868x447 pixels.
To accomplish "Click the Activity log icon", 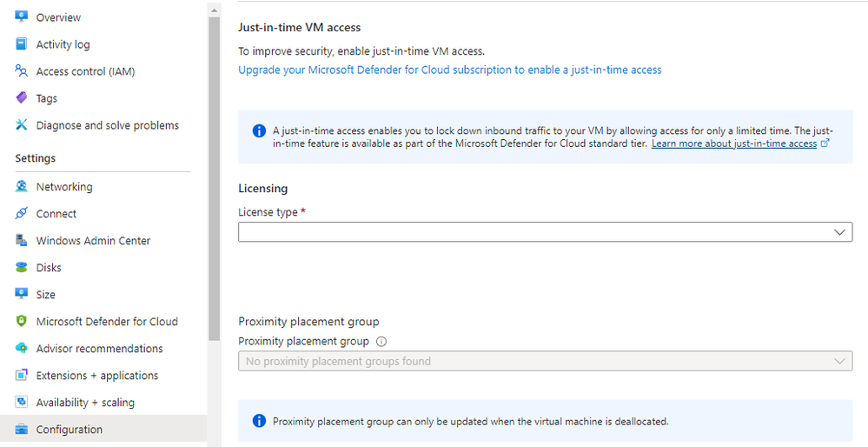I will click(x=22, y=44).
